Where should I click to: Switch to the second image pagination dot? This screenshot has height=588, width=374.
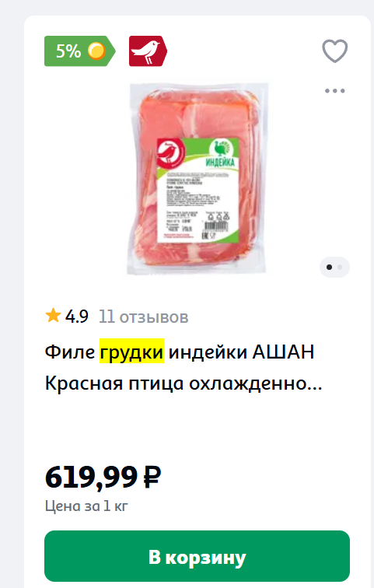340,267
